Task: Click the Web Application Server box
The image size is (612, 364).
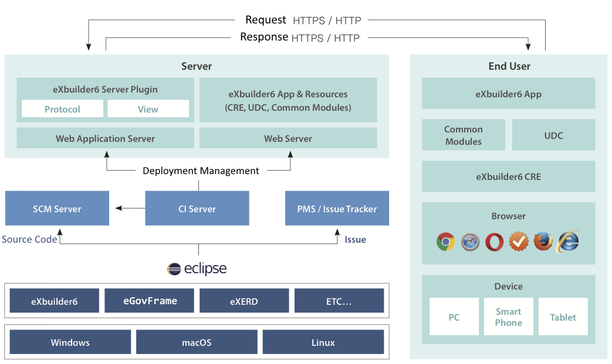Action: point(105,139)
